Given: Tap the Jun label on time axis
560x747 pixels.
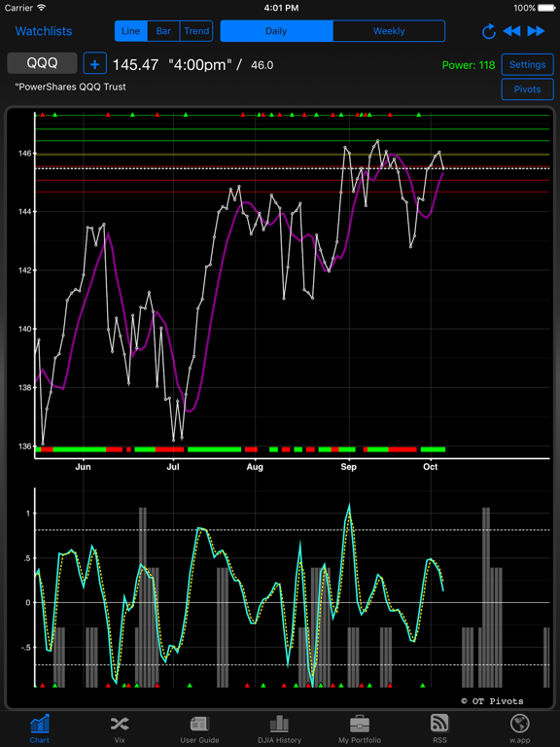Looking at the screenshot, I should pyautogui.click(x=83, y=467).
